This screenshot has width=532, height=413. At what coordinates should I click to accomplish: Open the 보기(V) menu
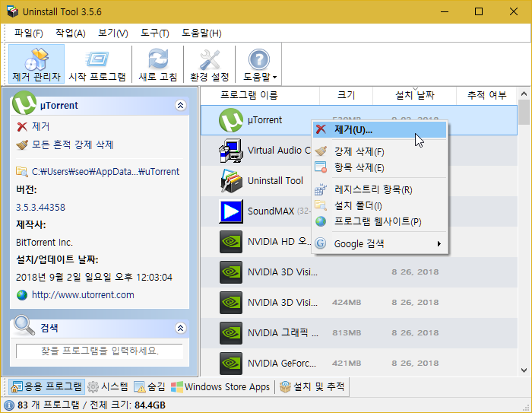(113, 33)
